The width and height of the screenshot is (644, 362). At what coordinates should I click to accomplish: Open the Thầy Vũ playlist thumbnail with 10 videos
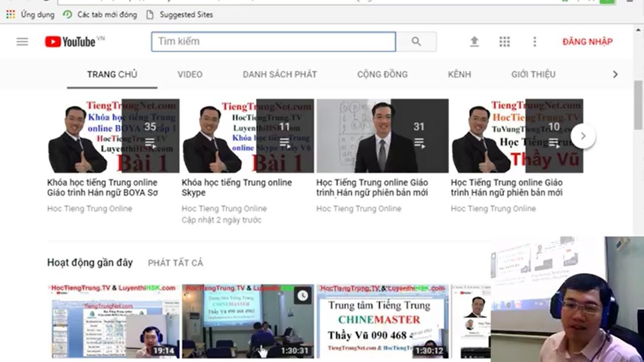(517, 136)
